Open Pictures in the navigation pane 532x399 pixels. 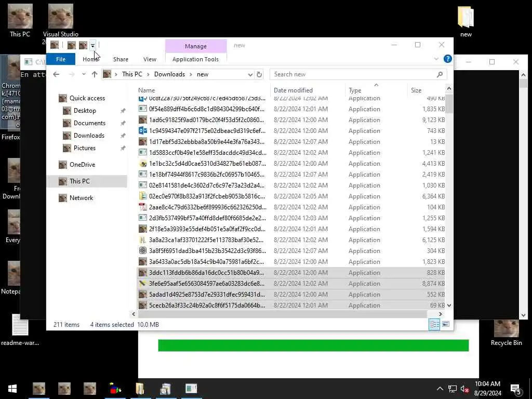[85, 148]
